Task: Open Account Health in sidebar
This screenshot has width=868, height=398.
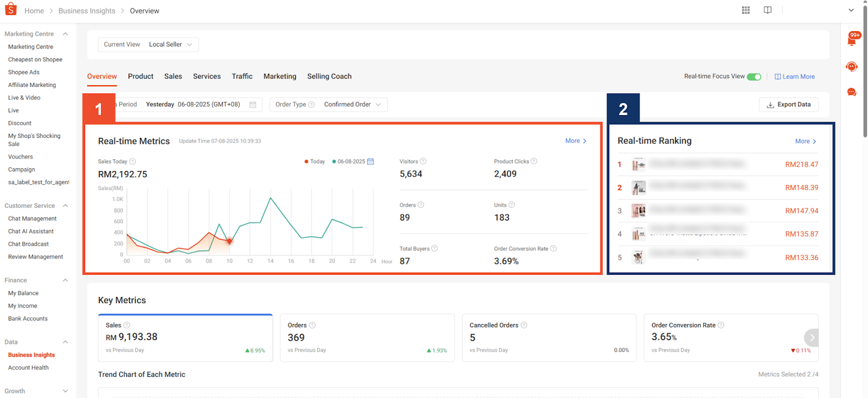Action: coord(28,368)
